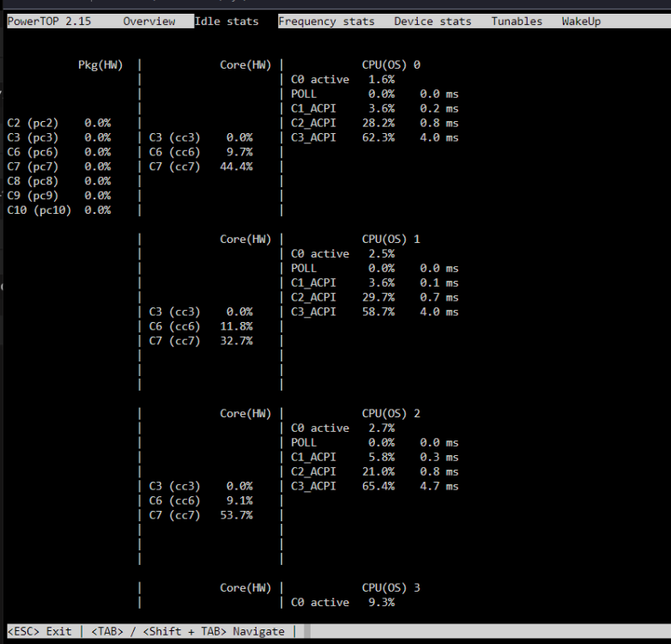This screenshot has width=671, height=644.
Task: Click the CPU(OS) 0 header
Action: (x=391, y=65)
